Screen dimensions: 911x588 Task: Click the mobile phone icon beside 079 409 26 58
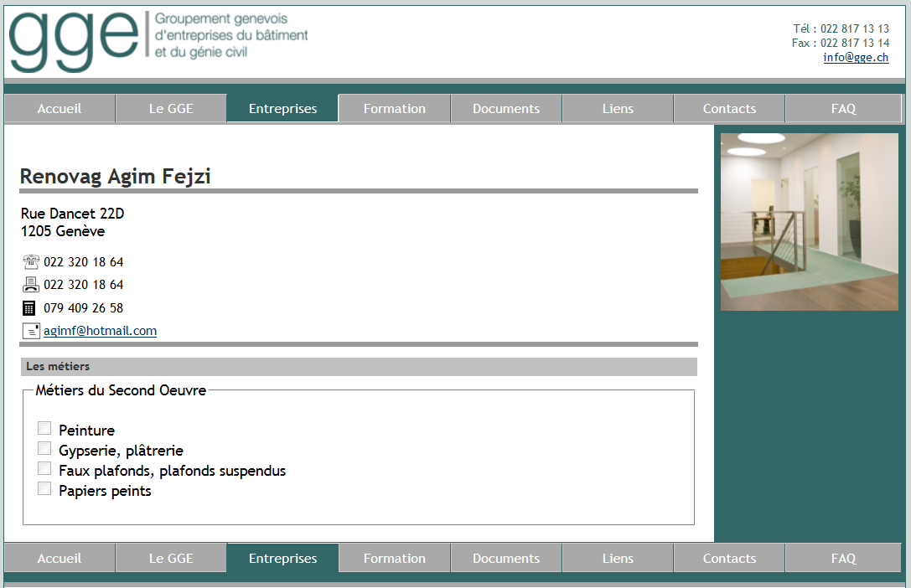pyautogui.click(x=29, y=307)
